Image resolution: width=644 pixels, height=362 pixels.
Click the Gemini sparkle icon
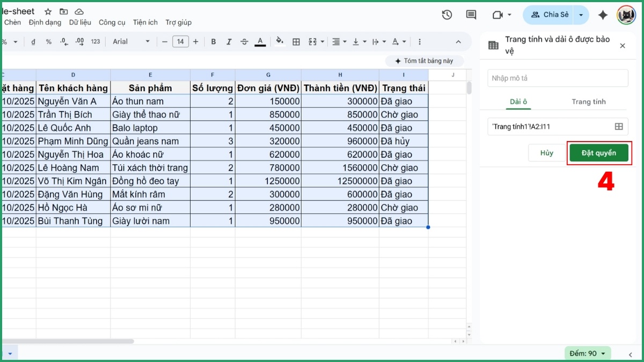(x=603, y=15)
